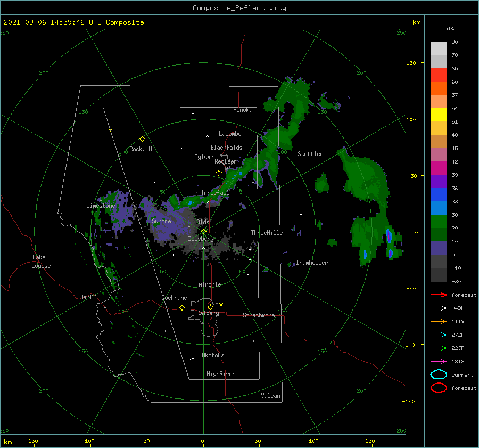
Task: Click the yellow diamond marker near RockyMH
Action: [142, 139]
